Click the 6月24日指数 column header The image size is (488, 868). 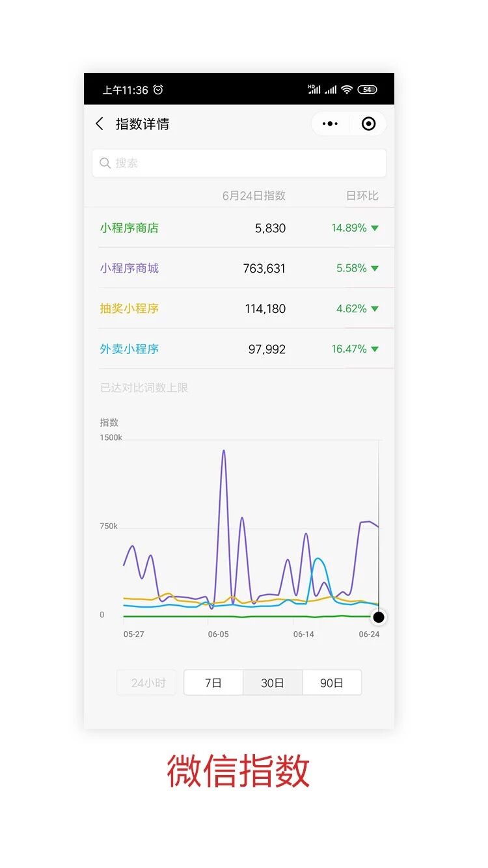tap(254, 196)
